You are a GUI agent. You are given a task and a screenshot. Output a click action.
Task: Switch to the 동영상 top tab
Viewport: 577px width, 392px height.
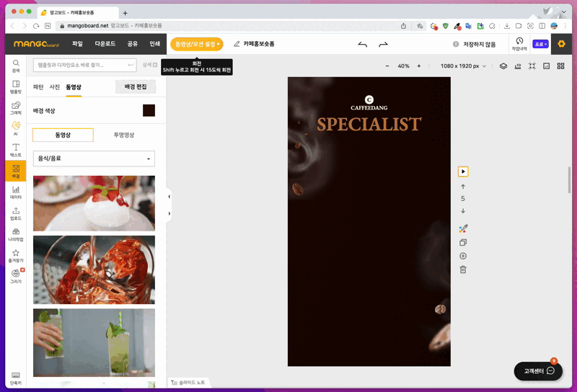click(74, 87)
